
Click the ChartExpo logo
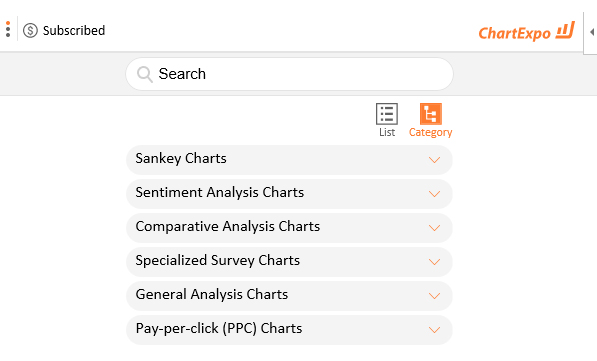click(527, 32)
